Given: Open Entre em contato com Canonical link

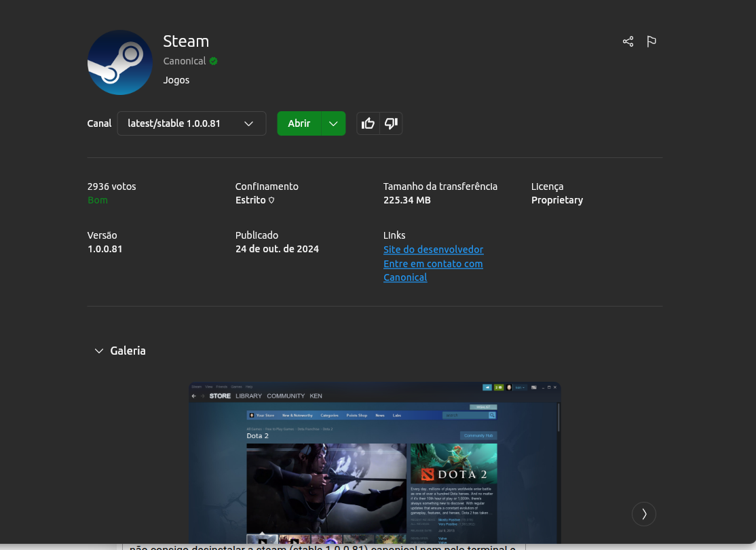Looking at the screenshot, I should [x=433, y=271].
